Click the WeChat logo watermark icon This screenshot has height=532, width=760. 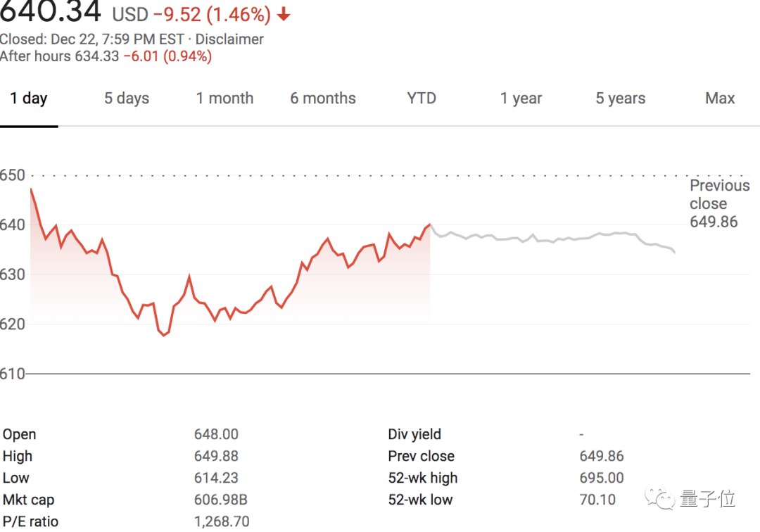click(x=663, y=499)
